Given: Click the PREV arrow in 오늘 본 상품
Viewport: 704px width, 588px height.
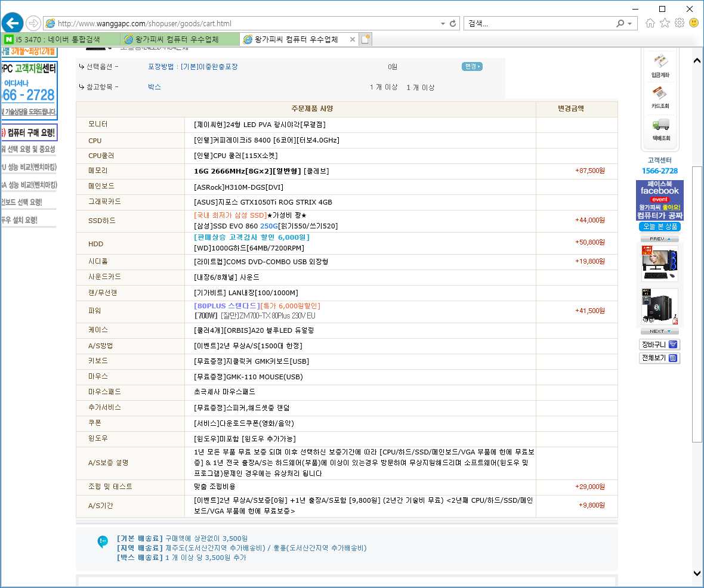Looking at the screenshot, I should point(659,239).
